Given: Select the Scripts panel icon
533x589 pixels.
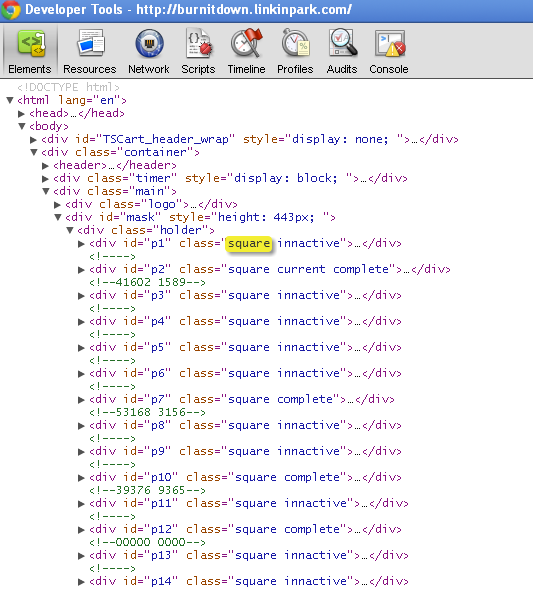Looking at the screenshot, I should click(199, 44).
